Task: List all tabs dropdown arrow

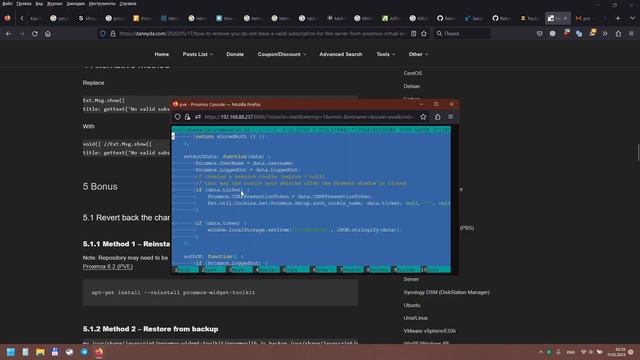Action: (x=632, y=18)
